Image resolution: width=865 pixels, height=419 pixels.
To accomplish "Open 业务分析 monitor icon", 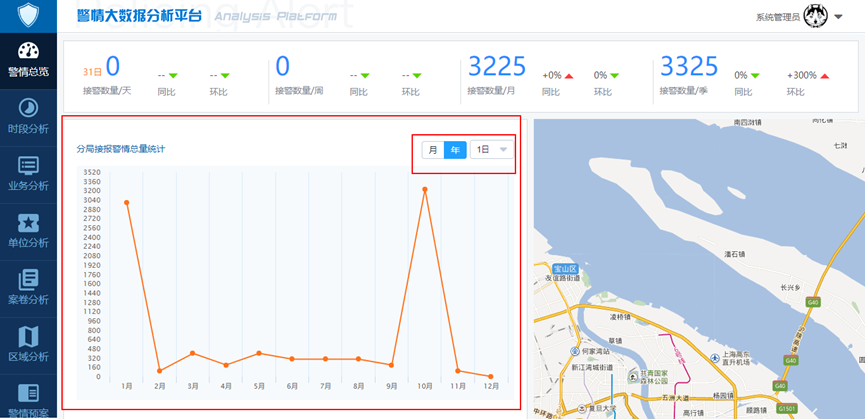I will pyautogui.click(x=28, y=165).
